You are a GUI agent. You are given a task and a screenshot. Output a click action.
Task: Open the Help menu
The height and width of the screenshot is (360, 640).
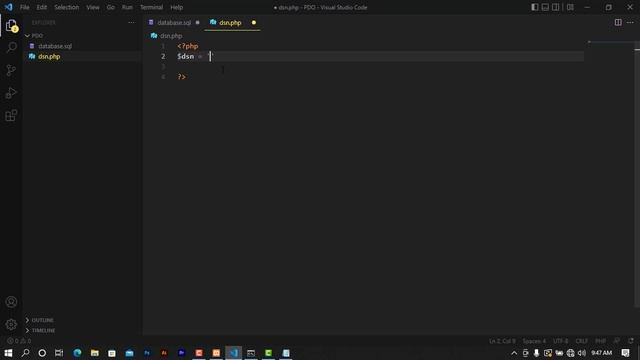pos(177,7)
